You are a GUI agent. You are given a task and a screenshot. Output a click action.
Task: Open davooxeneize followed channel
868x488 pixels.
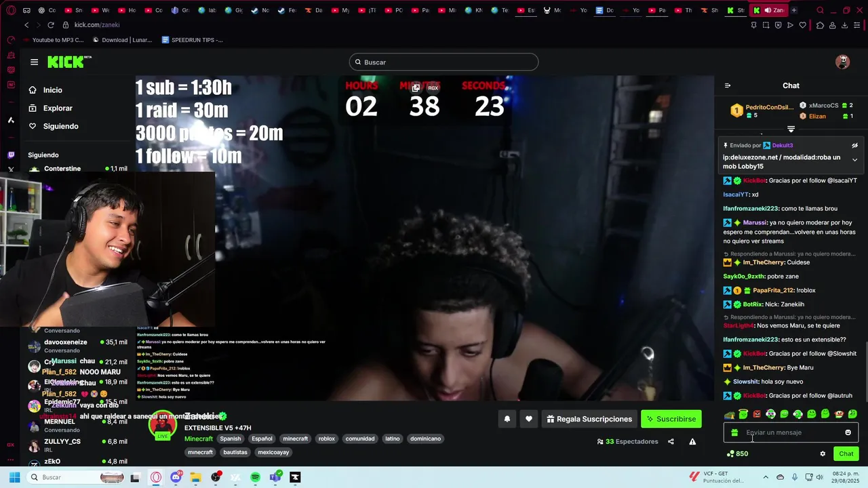pyautogui.click(x=77, y=346)
